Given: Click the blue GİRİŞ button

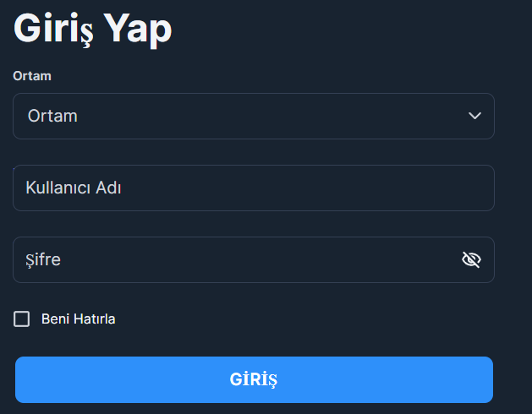Looking at the screenshot, I should pyautogui.click(x=254, y=379).
